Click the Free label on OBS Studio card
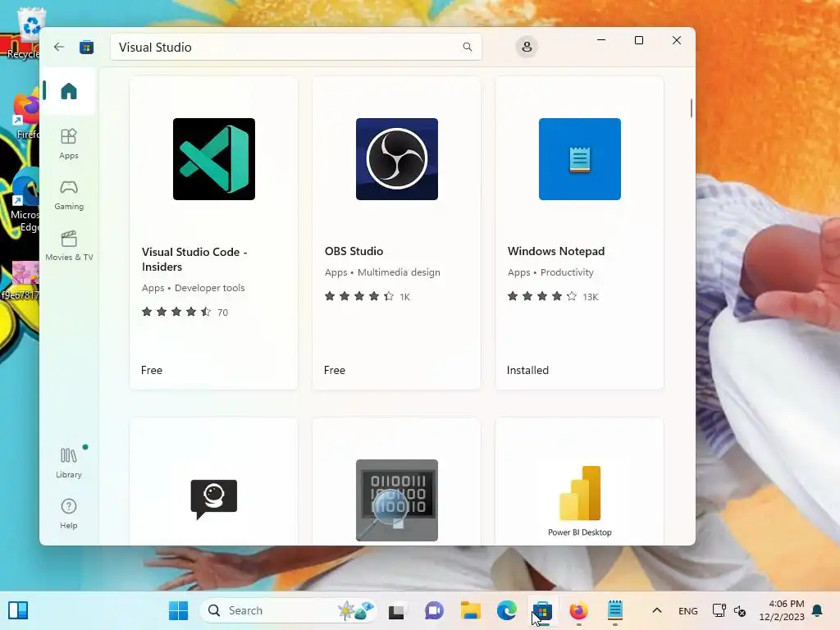Viewport: 840px width, 630px height. (335, 370)
